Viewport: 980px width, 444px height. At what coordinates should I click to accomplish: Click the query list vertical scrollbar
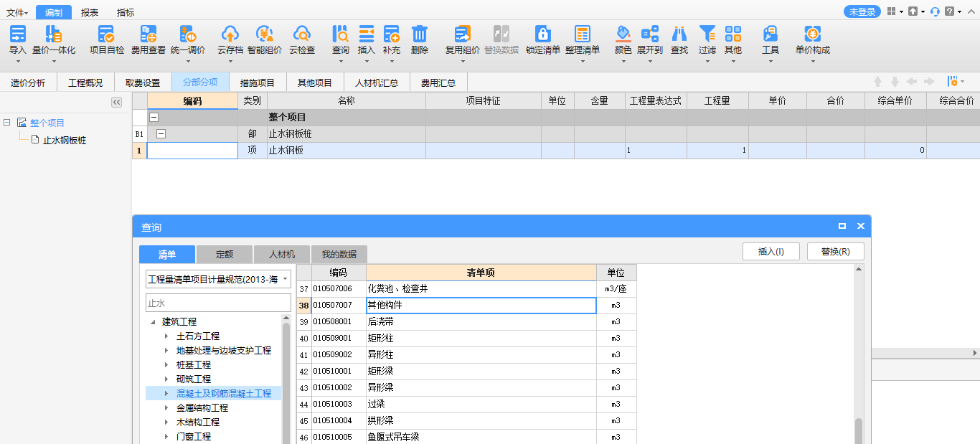click(859, 431)
